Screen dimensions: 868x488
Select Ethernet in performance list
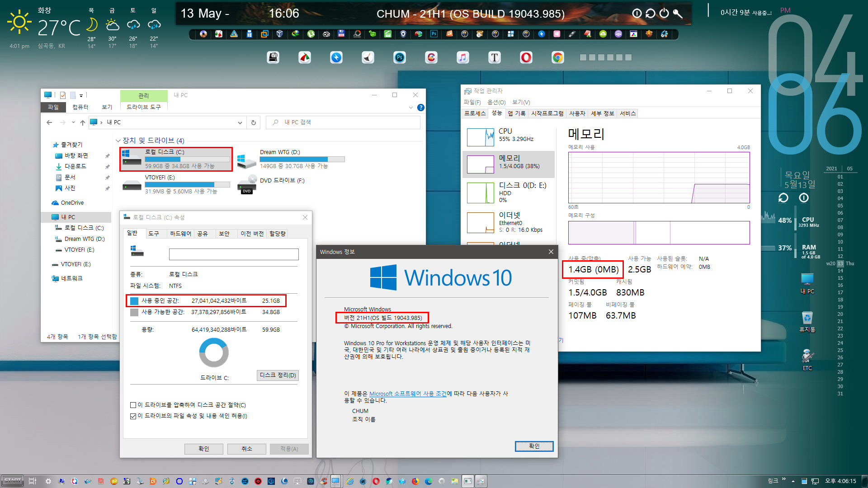(509, 222)
